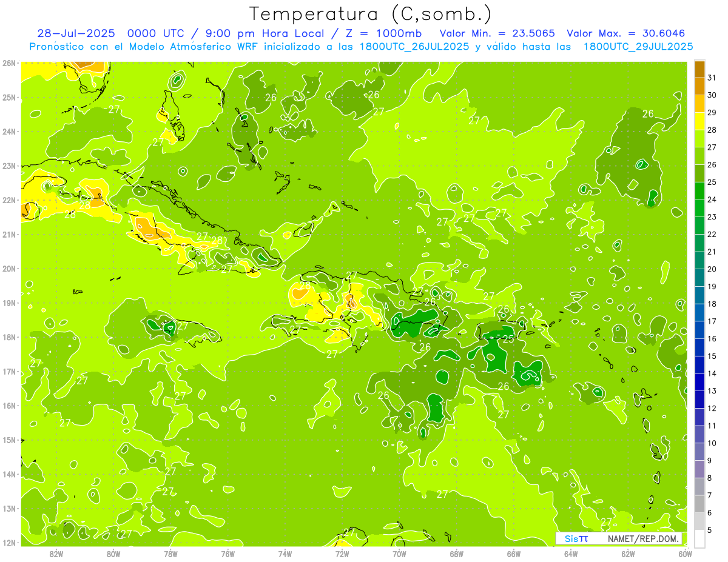Click the '78W' longitude axis label
This screenshot has width=728, height=562.
[170, 554]
